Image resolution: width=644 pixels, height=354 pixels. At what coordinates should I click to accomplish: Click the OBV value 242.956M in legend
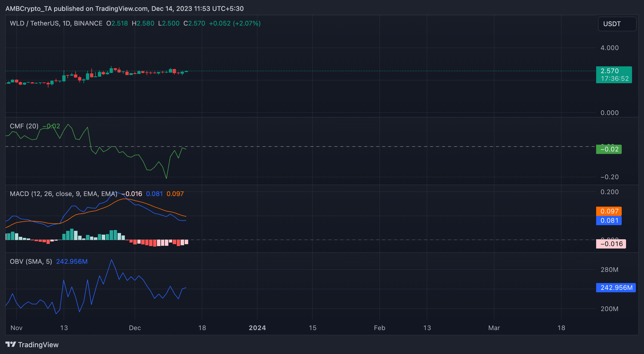pos(72,262)
